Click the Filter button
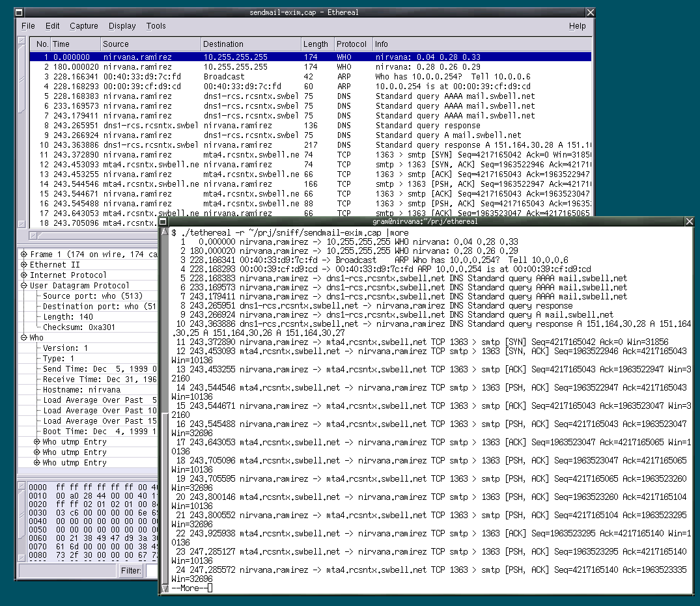The image size is (700, 606). [131, 570]
